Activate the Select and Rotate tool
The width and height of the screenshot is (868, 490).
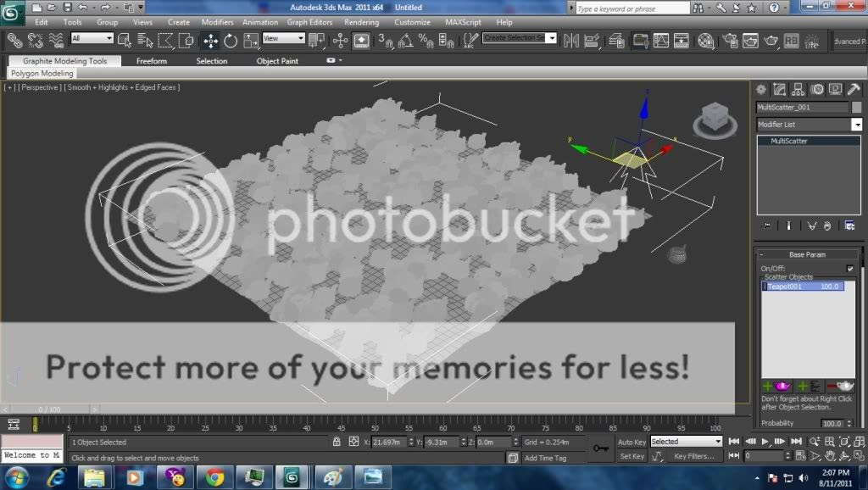[x=231, y=41]
